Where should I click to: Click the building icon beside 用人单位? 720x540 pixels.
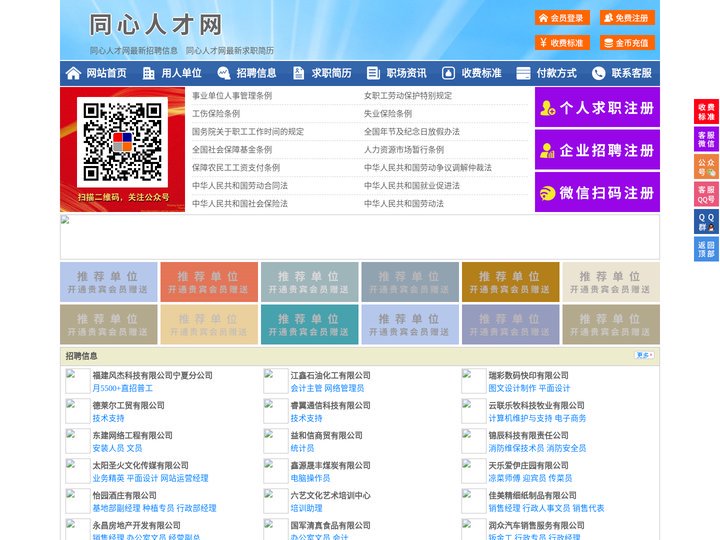point(148,73)
